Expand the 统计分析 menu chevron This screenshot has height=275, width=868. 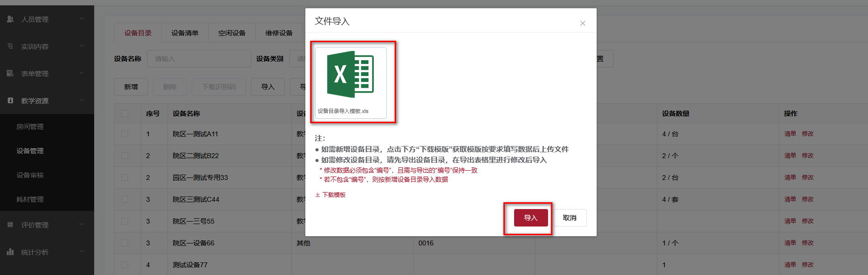[x=82, y=251]
